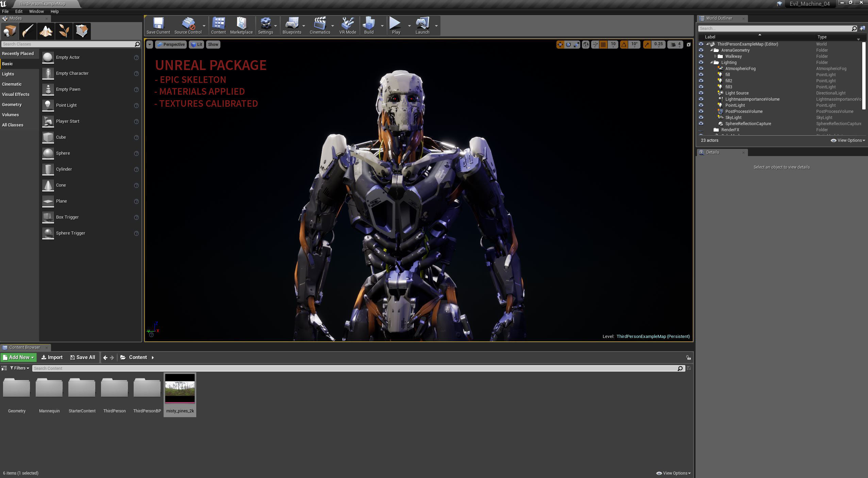Hide the ArenaGeometry folder in outliner

[x=701, y=50]
